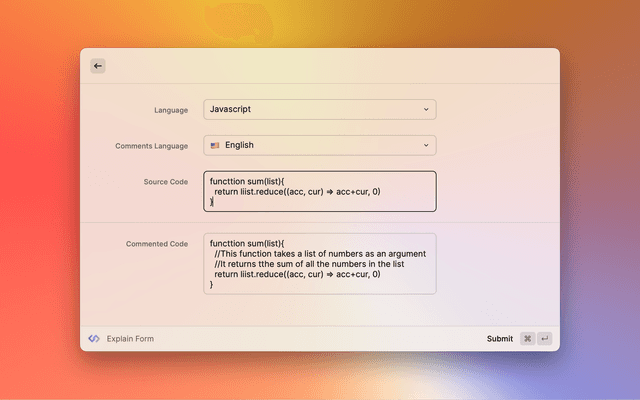Click the US flag icon
This screenshot has height=400, width=640.
click(x=215, y=145)
